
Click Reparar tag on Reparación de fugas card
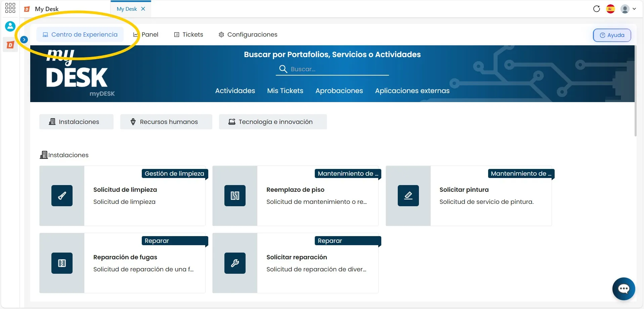tap(174, 241)
